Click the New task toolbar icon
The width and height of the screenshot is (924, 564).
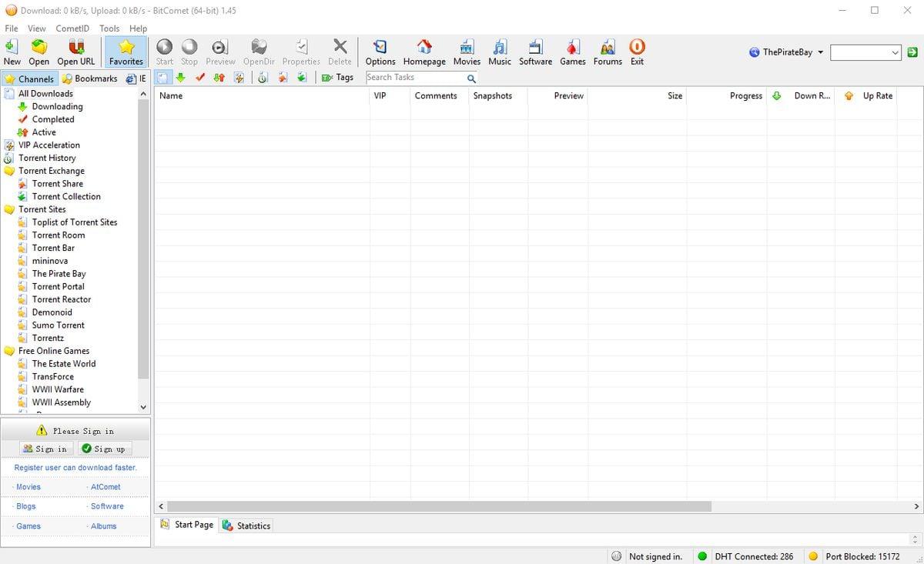coord(12,52)
